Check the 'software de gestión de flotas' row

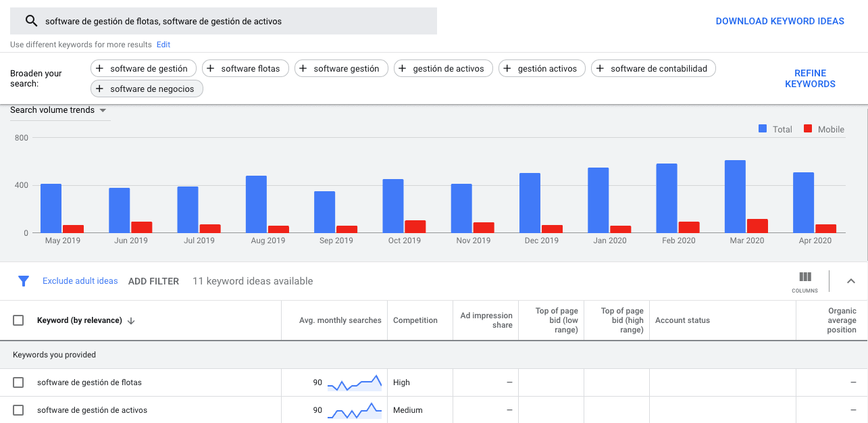pos(18,382)
